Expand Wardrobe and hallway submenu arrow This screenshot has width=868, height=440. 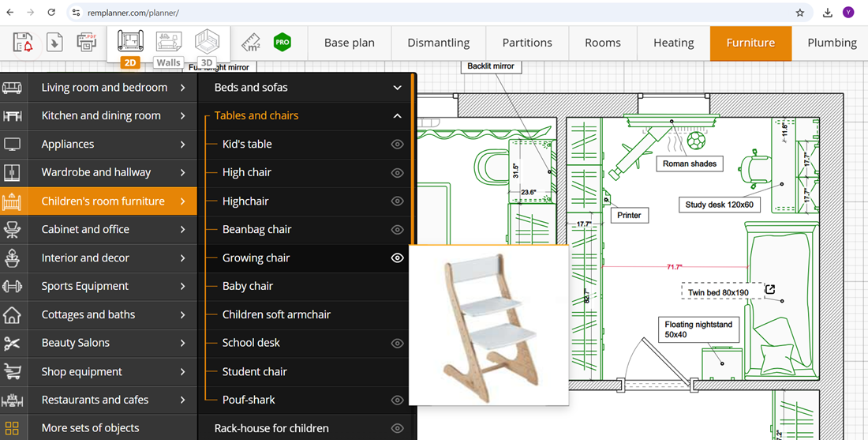(183, 172)
